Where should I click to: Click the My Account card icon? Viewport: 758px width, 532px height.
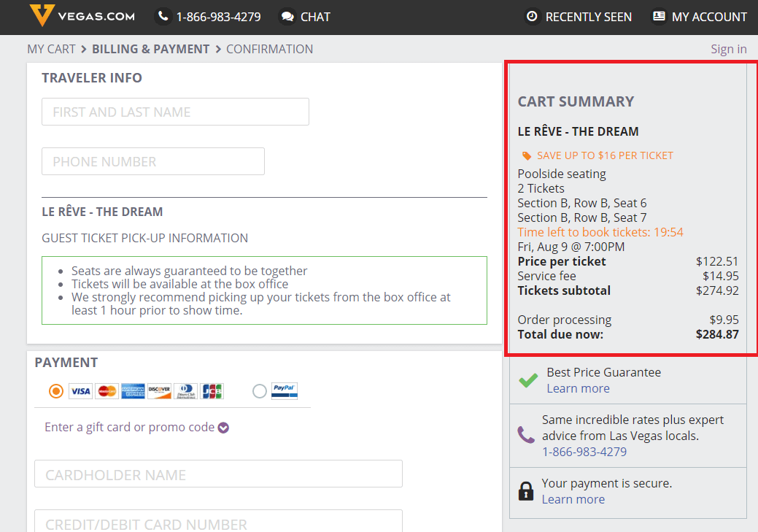point(659,16)
